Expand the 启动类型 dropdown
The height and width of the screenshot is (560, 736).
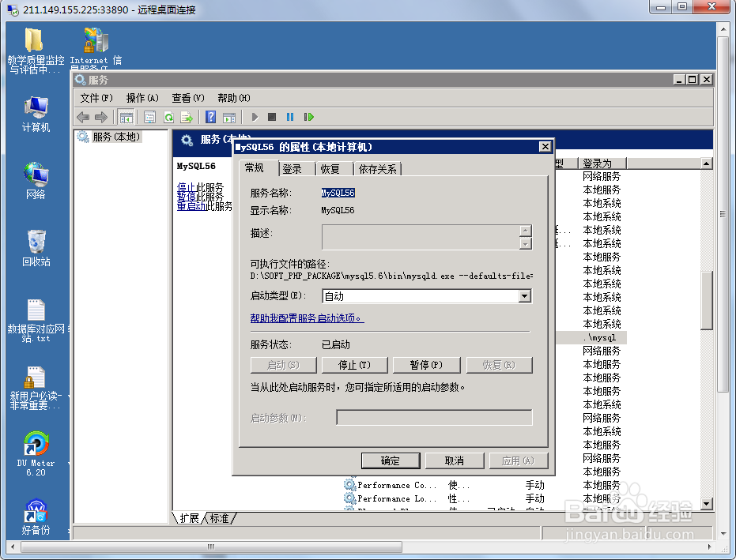[525, 296]
